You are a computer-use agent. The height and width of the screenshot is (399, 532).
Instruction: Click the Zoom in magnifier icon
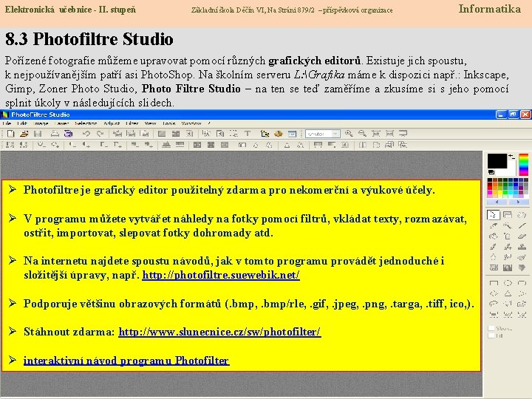(x=349, y=134)
